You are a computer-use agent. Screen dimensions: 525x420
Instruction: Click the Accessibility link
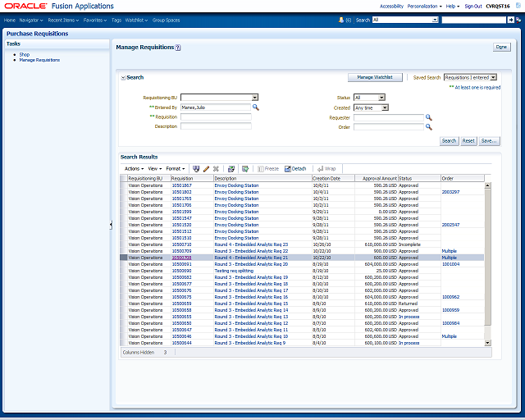[391, 6]
